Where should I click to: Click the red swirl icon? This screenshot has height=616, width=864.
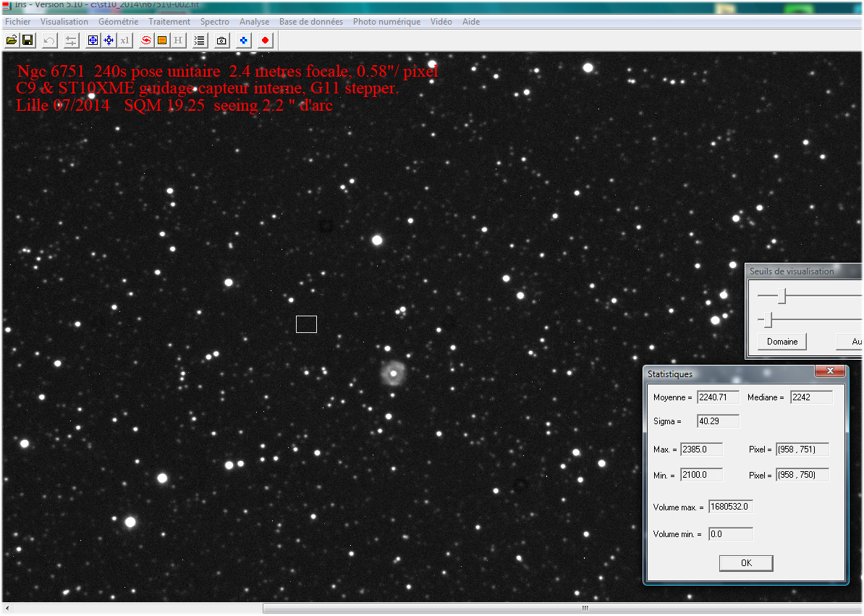click(146, 41)
